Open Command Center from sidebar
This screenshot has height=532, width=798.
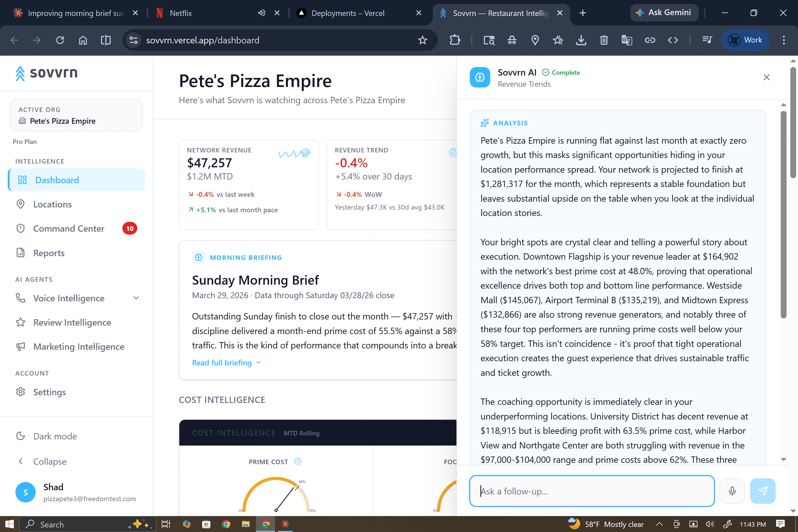coord(69,229)
